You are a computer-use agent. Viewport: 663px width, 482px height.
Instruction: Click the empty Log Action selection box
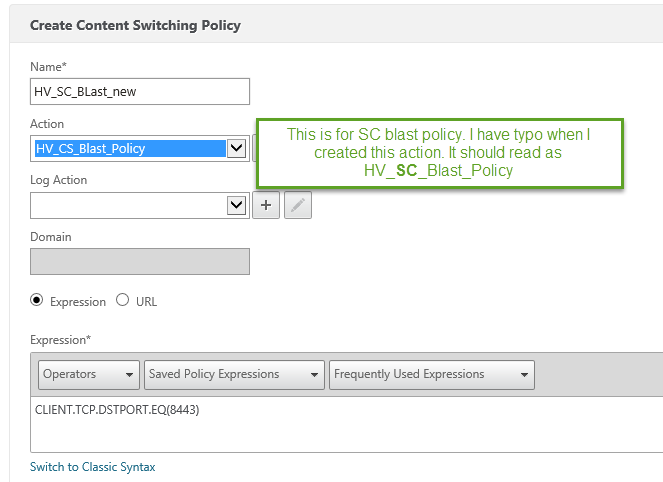(x=128, y=205)
